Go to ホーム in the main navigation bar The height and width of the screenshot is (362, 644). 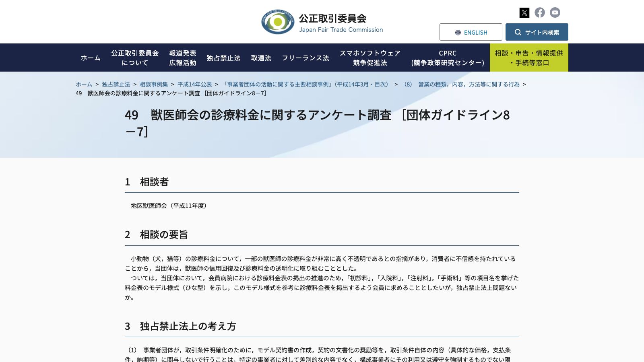pyautogui.click(x=91, y=58)
